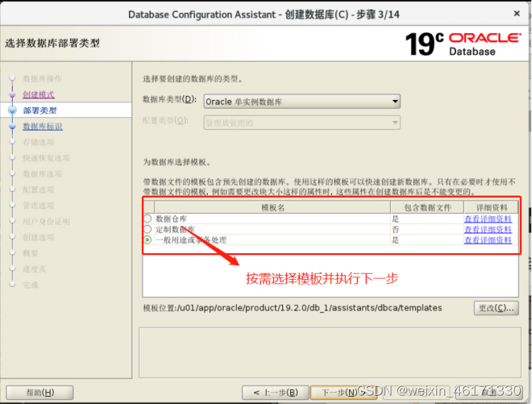Image resolution: width=532 pixels, height=404 pixels.
Task: Click the 数据仓库 template name cell
Action: (x=272, y=218)
